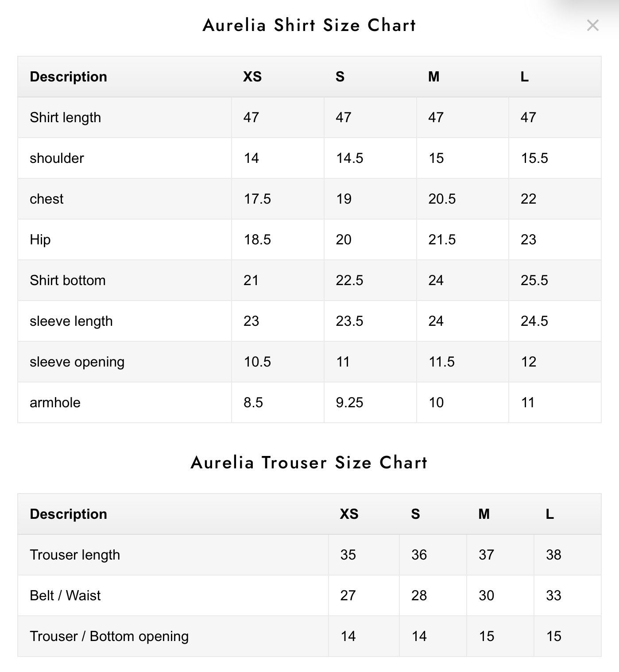Click the trouser chart Description header

coord(69,514)
